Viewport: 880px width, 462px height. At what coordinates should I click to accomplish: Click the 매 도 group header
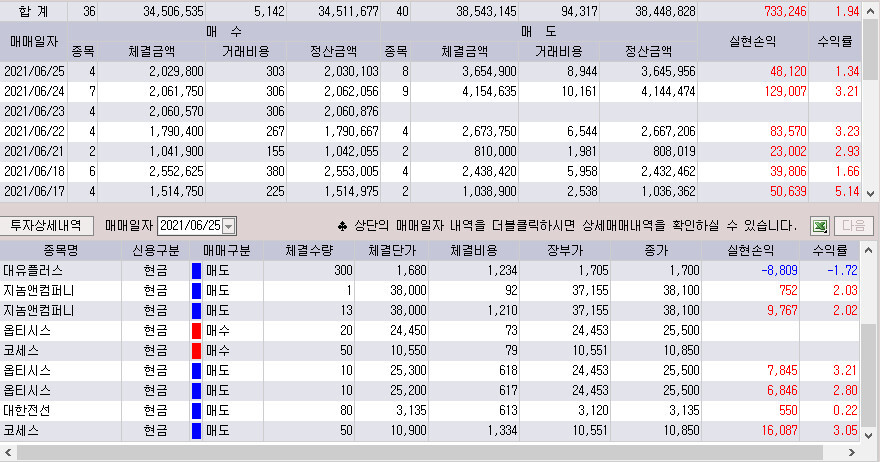click(539, 31)
